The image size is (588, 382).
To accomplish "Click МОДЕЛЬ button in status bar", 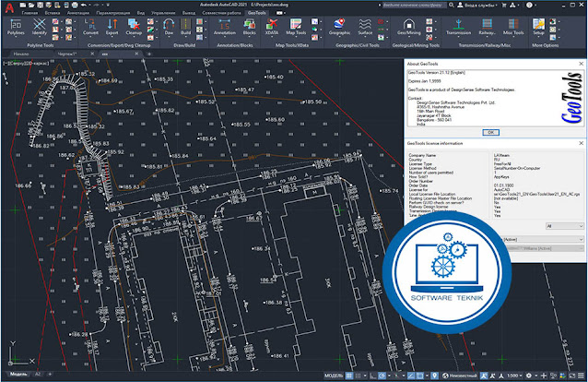I will coord(334,376).
